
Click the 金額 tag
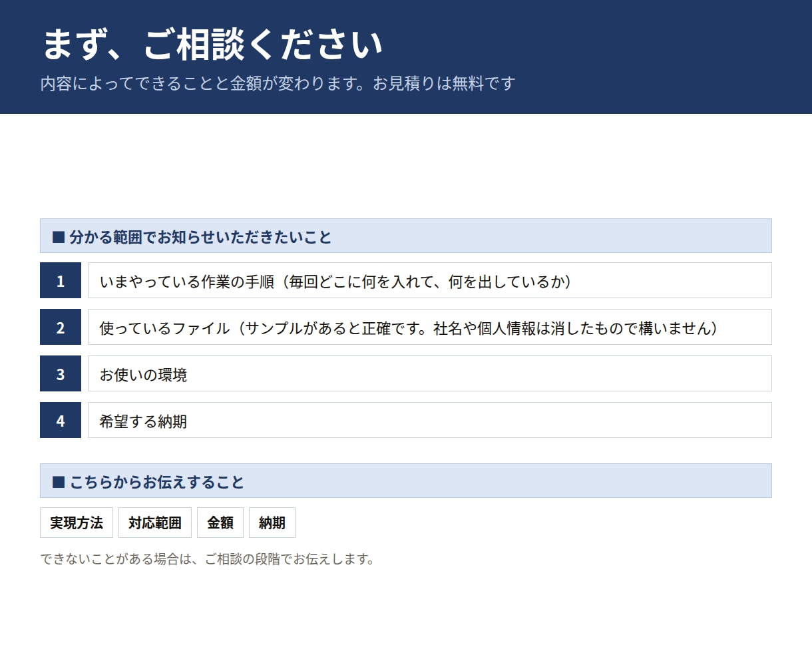pos(220,523)
